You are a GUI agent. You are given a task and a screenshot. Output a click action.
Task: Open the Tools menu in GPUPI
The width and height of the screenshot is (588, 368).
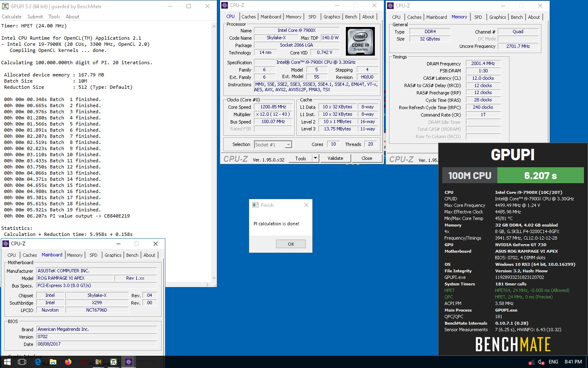[x=54, y=17]
